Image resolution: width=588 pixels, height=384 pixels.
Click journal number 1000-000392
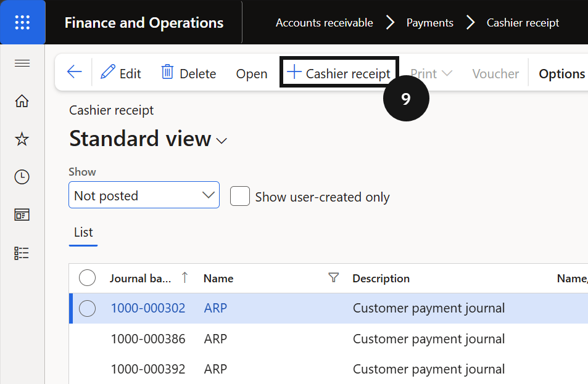148,369
